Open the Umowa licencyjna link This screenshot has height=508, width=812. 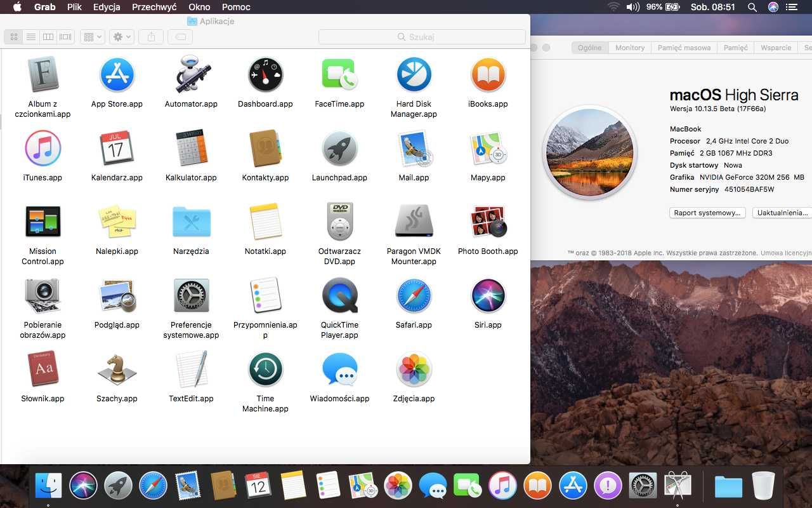click(x=786, y=253)
